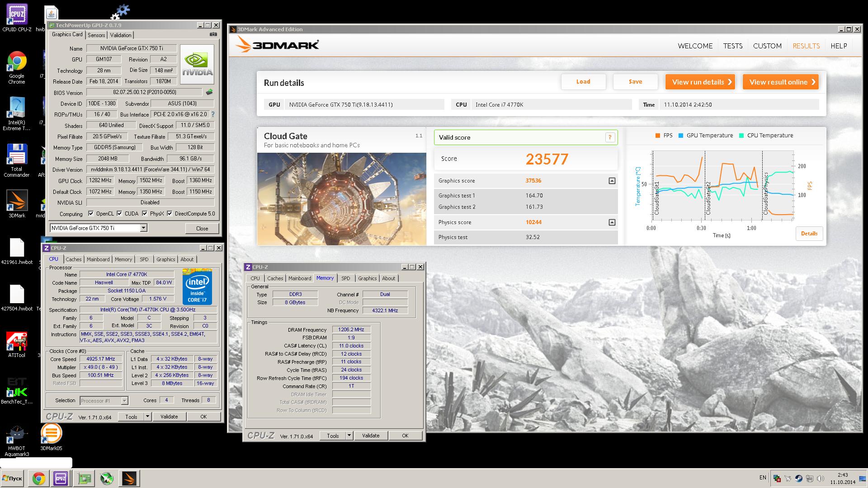
Task: Open Mainboard tab in CPU-Z CPU window
Action: click(x=98, y=259)
